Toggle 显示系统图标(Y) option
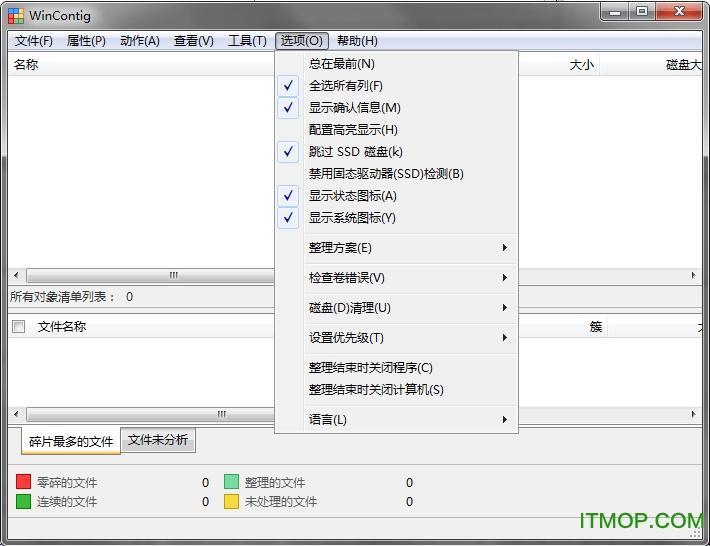The image size is (710, 546). (396, 218)
